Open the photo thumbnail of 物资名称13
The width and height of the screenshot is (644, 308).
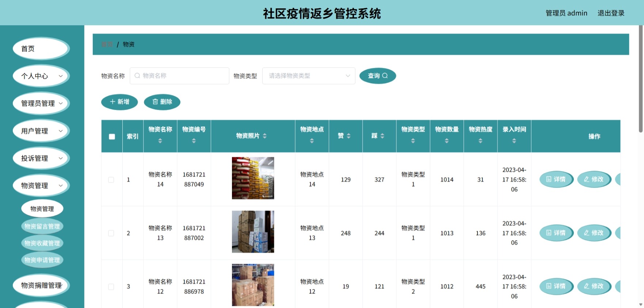(253, 232)
